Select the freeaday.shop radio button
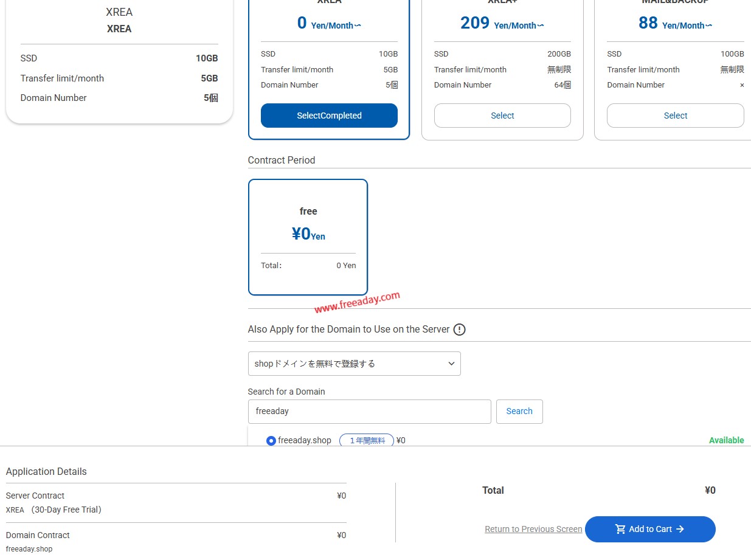This screenshot has width=751, height=560. [x=271, y=440]
